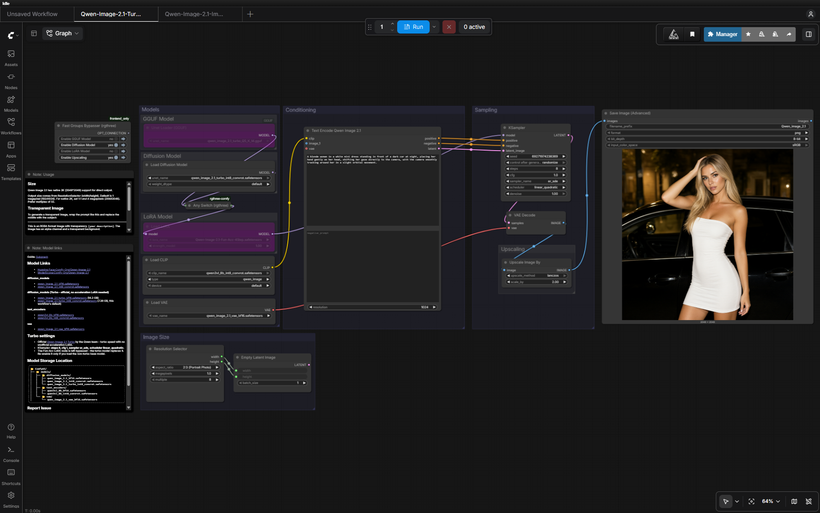The height and width of the screenshot is (513, 820).
Task: Toggle Enable Upscaling switch
Action: [x=116, y=157]
